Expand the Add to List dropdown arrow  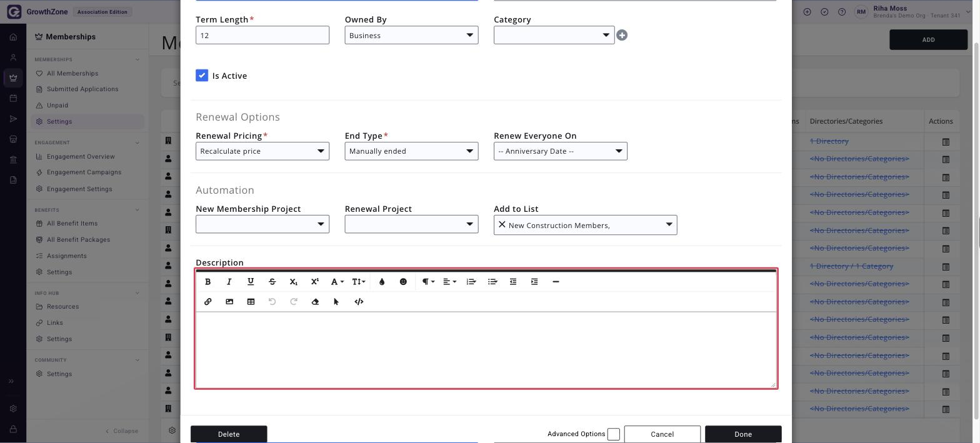(669, 225)
